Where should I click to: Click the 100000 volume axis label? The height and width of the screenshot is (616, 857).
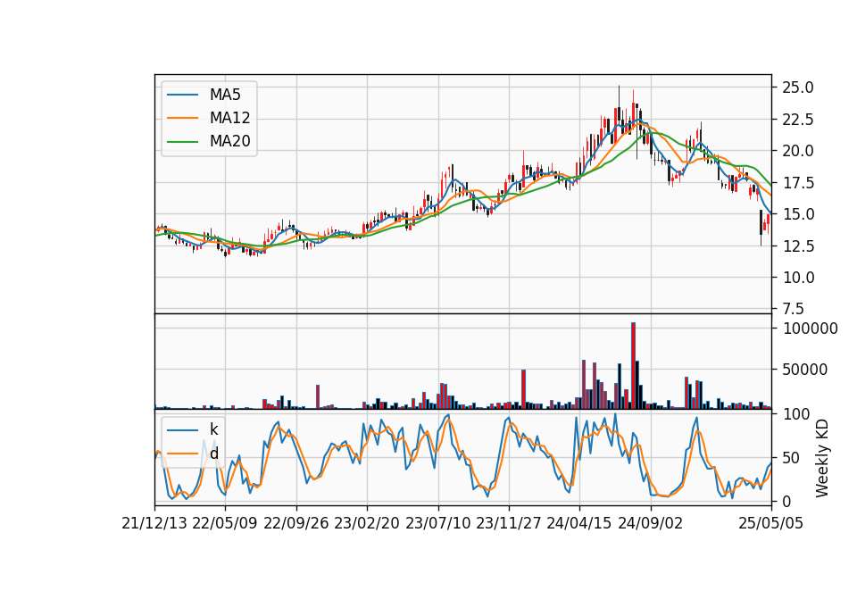pyautogui.click(x=810, y=329)
